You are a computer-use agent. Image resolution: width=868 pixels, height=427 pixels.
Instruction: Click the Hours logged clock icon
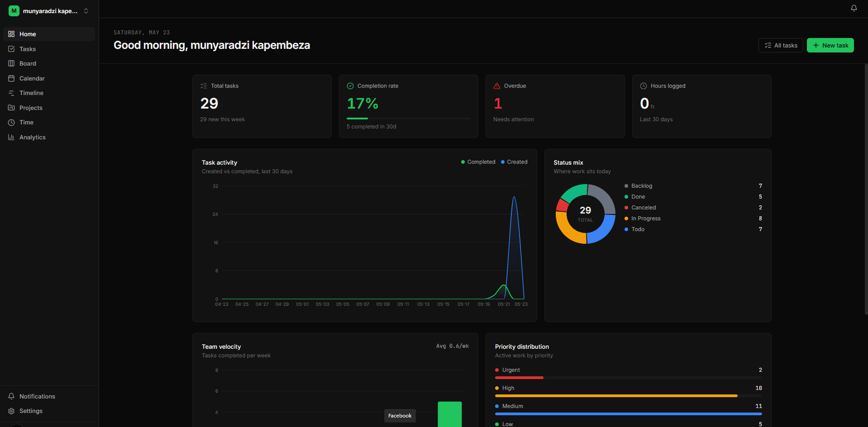pos(644,86)
